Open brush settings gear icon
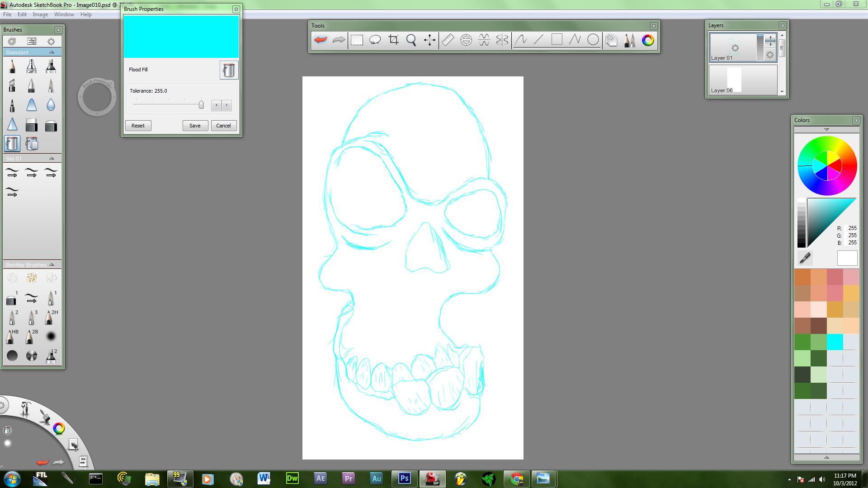This screenshot has height=488, width=868. [51, 41]
